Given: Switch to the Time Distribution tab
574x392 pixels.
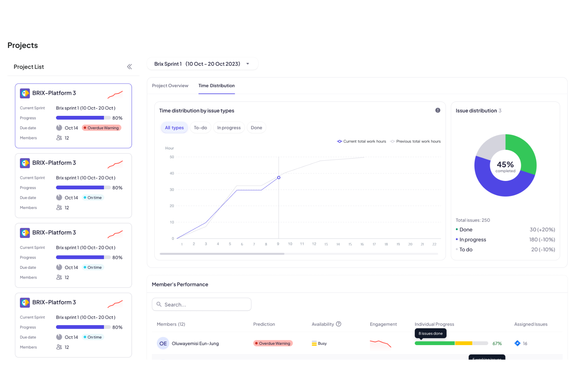Looking at the screenshot, I should (217, 86).
